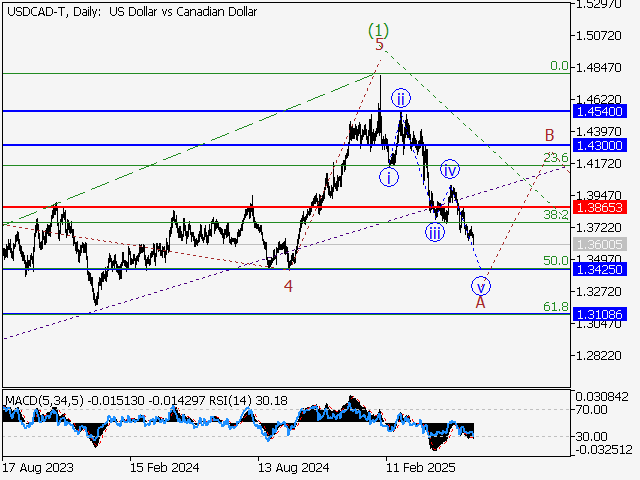Click the circled wave ii label

point(401,98)
